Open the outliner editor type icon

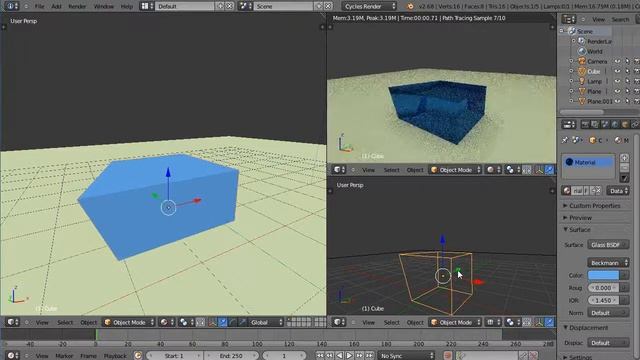(x=569, y=19)
